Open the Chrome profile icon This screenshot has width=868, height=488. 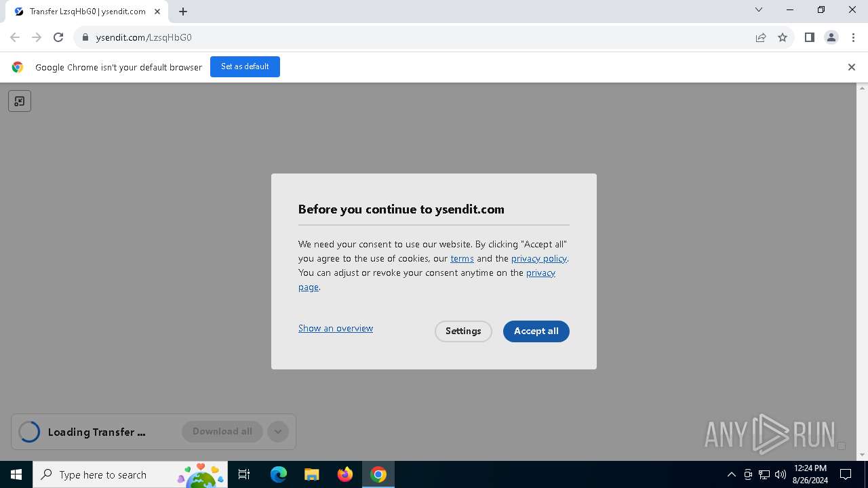(x=831, y=37)
